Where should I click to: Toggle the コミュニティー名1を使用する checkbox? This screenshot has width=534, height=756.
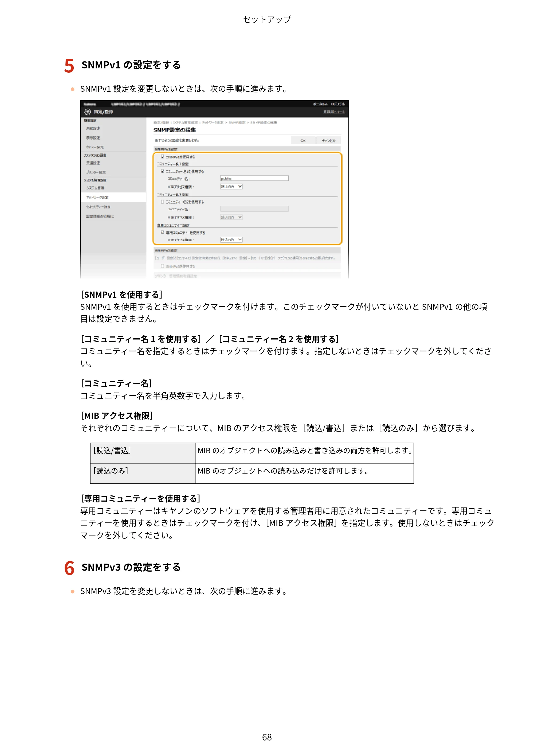(x=162, y=171)
